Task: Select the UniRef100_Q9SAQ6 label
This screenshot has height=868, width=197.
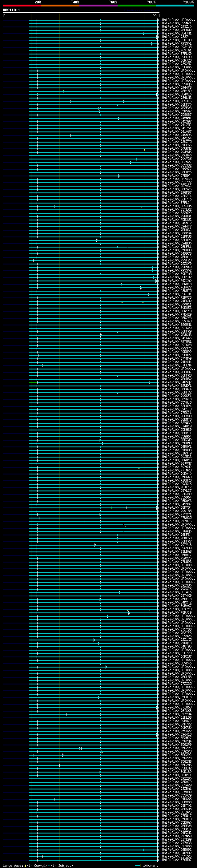Action: click(177, 84)
